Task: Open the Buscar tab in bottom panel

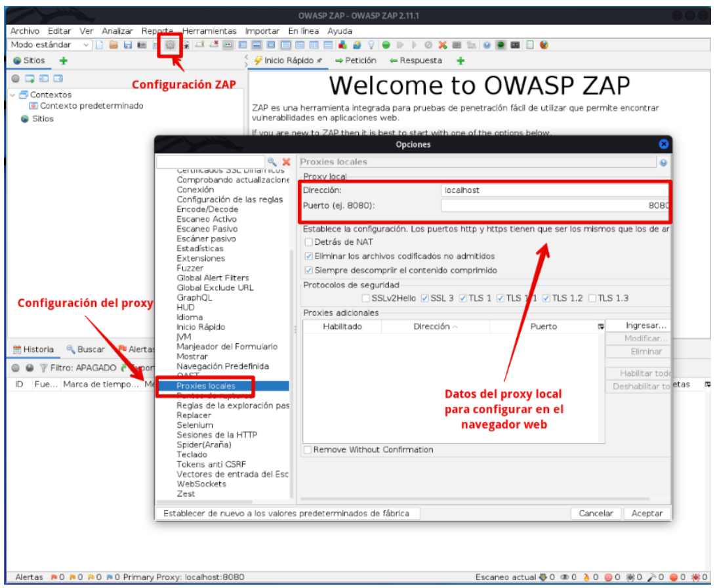Action: click(x=86, y=349)
